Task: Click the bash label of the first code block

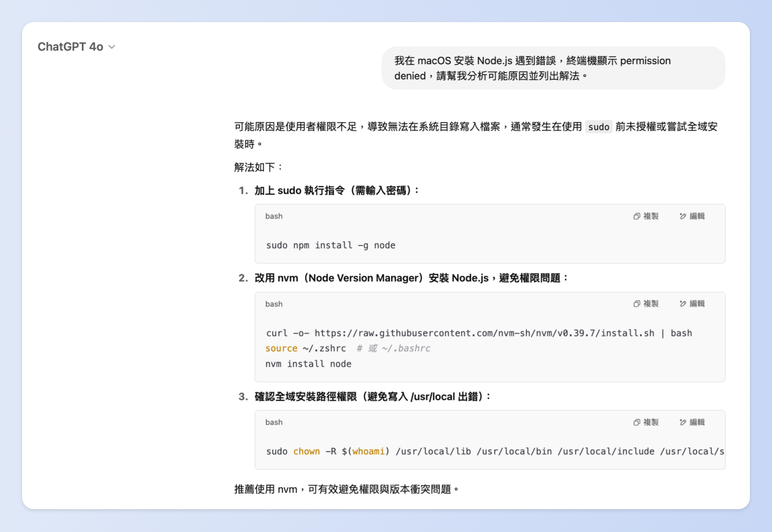Action: (x=274, y=216)
